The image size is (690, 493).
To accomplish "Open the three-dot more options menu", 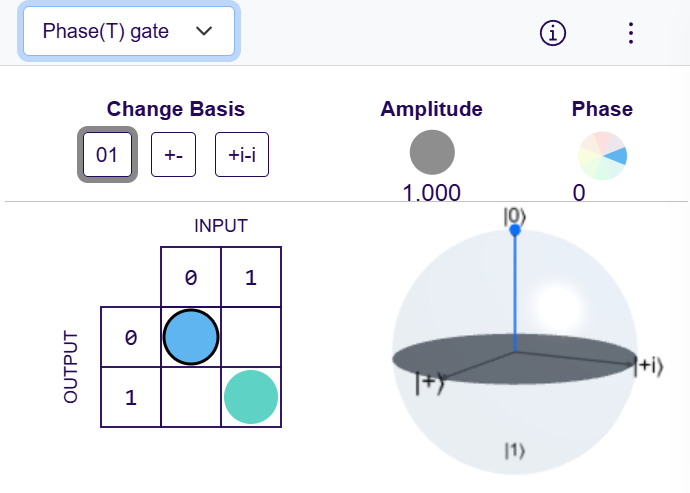I will click(630, 32).
